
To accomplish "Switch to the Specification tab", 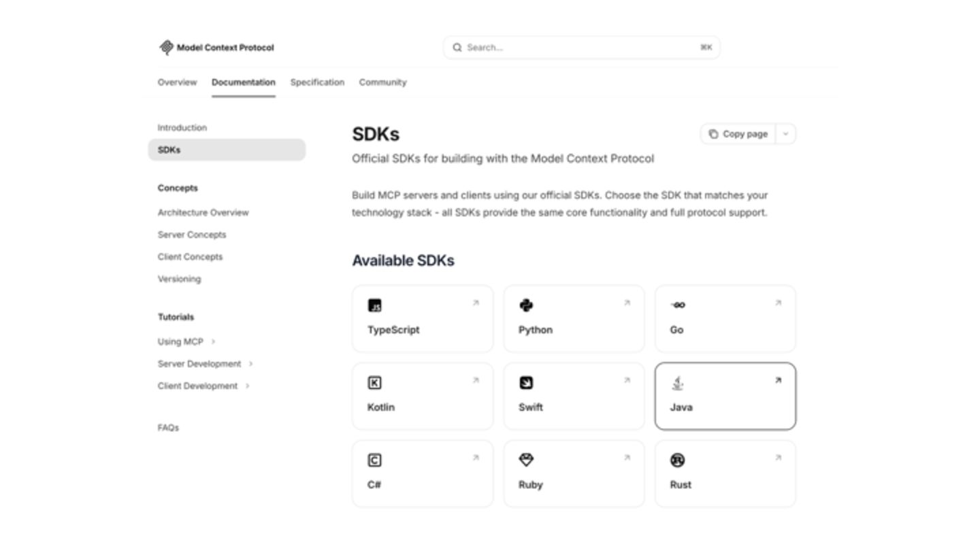I will pyautogui.click(x=317, y=82).
